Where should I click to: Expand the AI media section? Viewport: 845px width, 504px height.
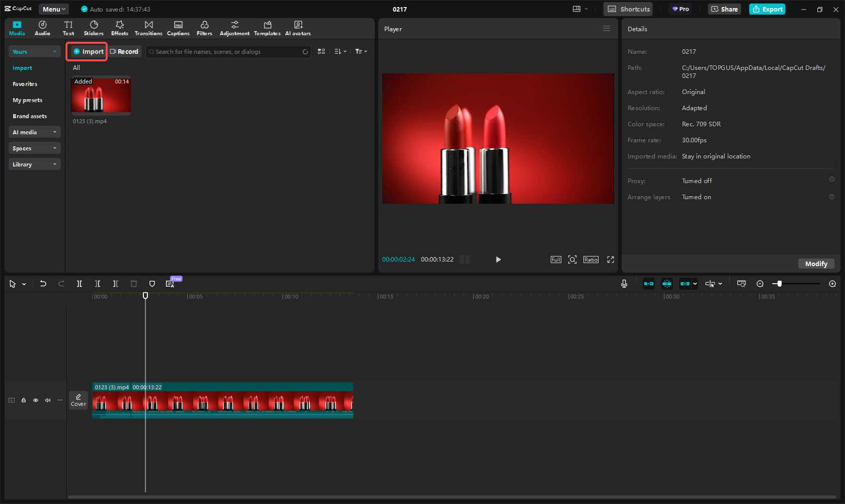[x=34, y=132]
